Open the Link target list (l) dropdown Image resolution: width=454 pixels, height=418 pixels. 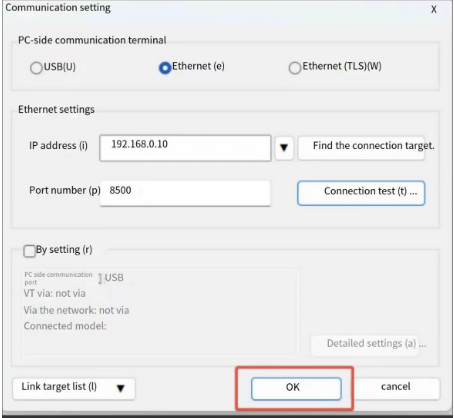pos(74,388)
